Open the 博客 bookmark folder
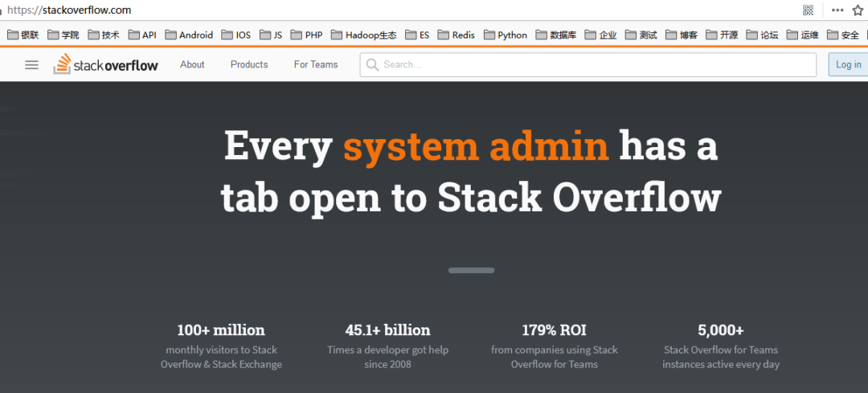868x393 pixels. [x=682, y=35]
